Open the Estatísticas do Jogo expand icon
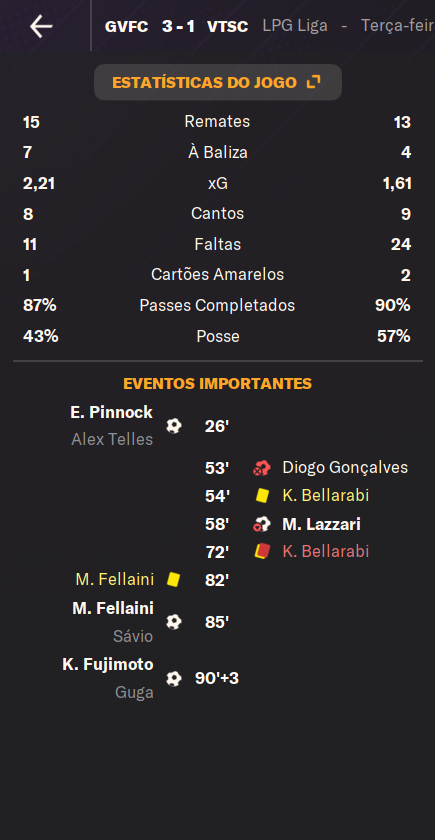The width and height of the screenshot is (435, 840). [x=313, y=82]
